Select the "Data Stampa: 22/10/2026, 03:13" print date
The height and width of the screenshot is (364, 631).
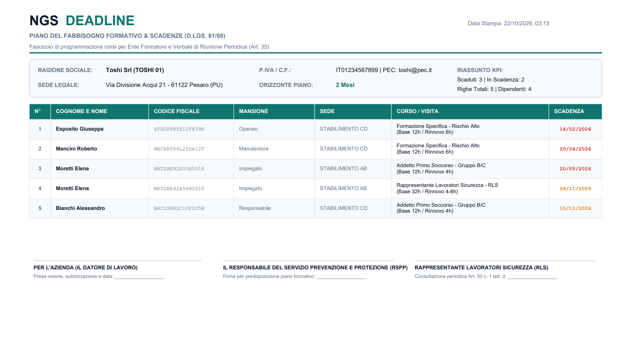(x=508, y=23)
